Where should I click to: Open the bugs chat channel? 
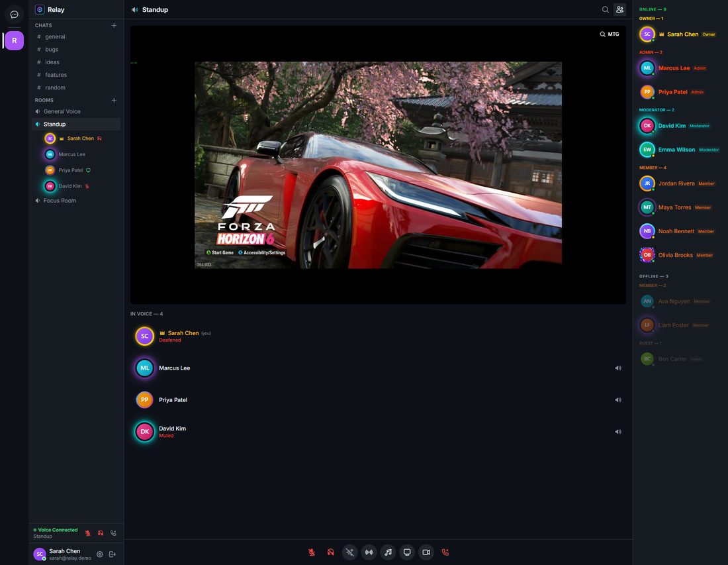click(x=76, y=49)
